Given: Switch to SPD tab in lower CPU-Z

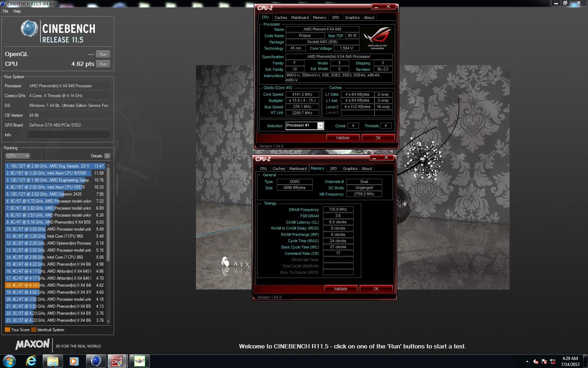Looking at the screenshot, I should pyautogui.click(x=333, y=169).
